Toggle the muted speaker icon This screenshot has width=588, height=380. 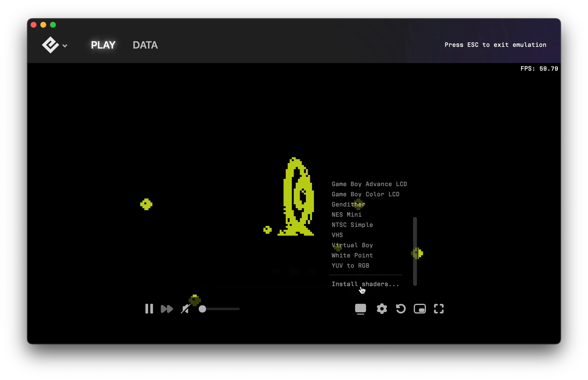tap(185, 309)
